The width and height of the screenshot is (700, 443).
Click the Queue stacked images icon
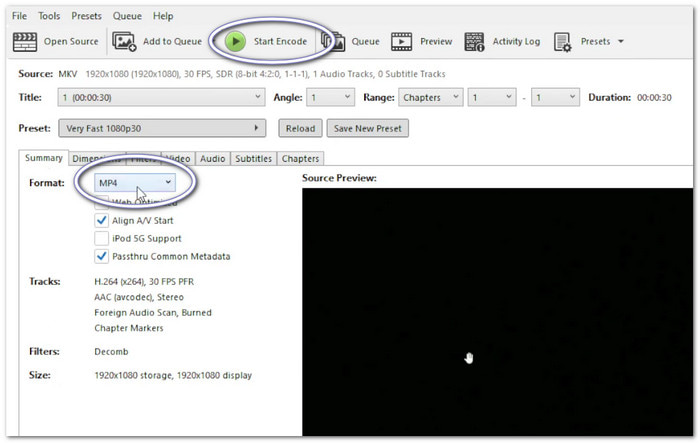pyautogui.click(x=334, y=42)
